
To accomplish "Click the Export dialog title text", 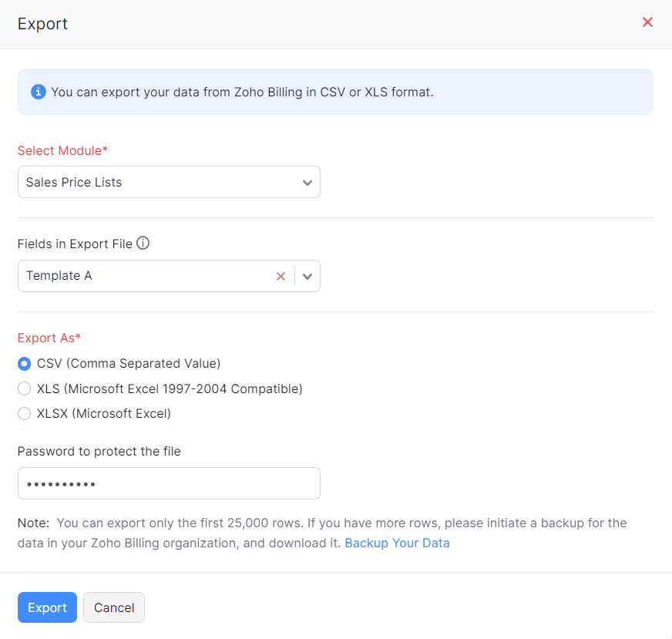I will pos(42,24).
